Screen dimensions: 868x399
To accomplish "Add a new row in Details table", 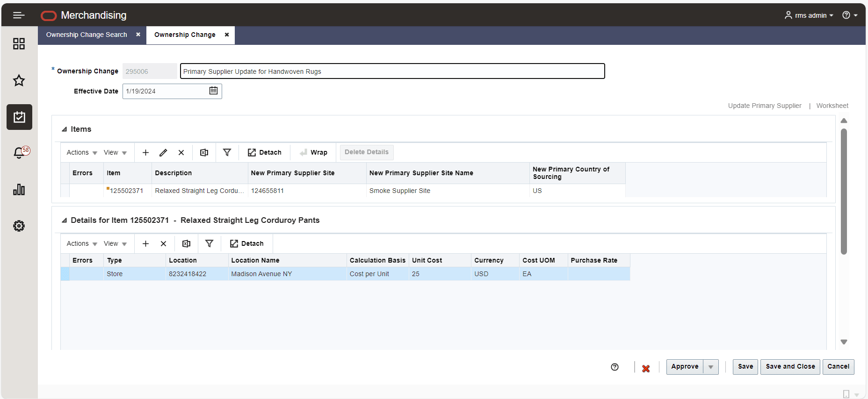I will (x=145, y=244).
